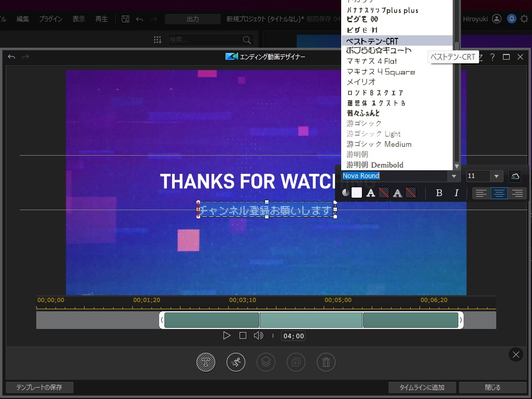
Task: Click hatched swatch after second A icon
Action: [x=411, y=193]
